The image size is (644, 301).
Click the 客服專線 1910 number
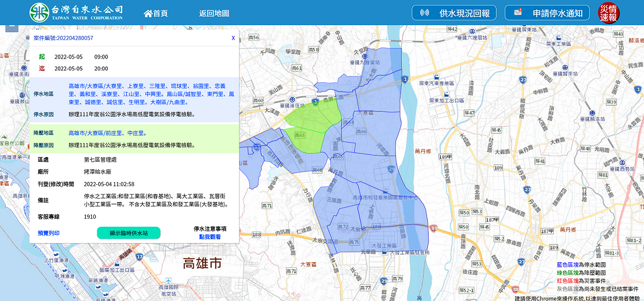[90, 217]
